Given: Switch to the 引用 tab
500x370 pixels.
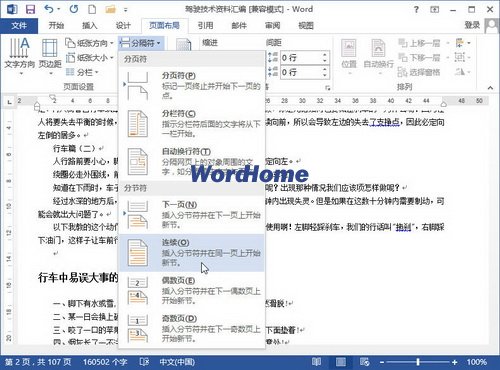Looking at the screenshot, I should click(205, 25).
